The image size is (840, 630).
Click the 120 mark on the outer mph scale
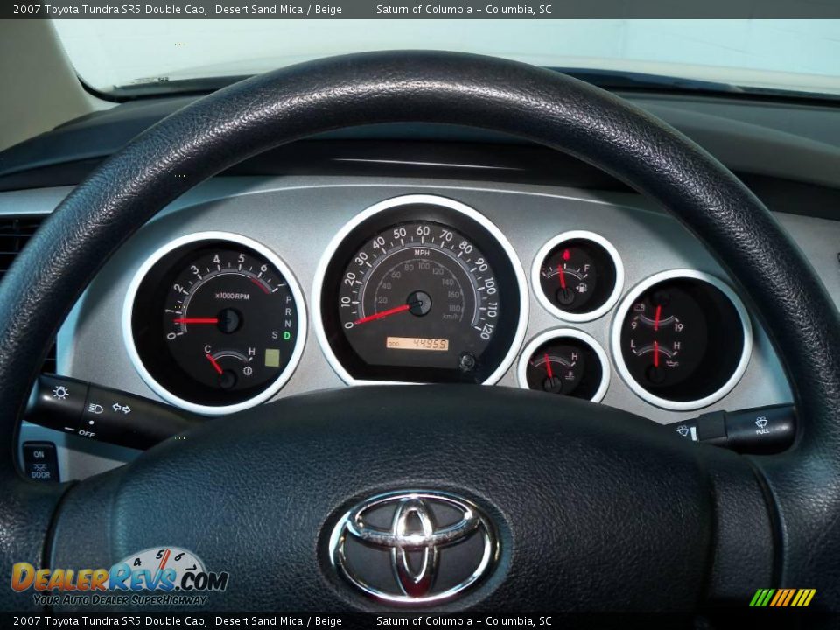(486, 332)
